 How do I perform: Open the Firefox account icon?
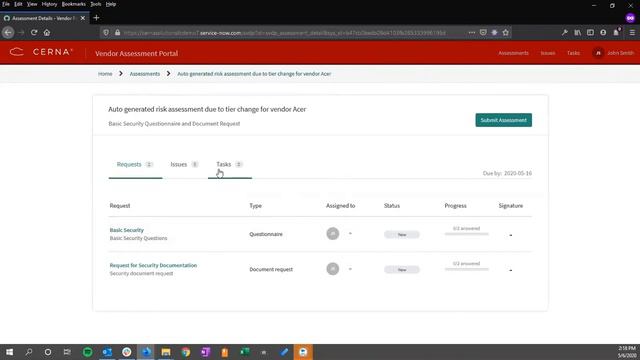[603, 33]
